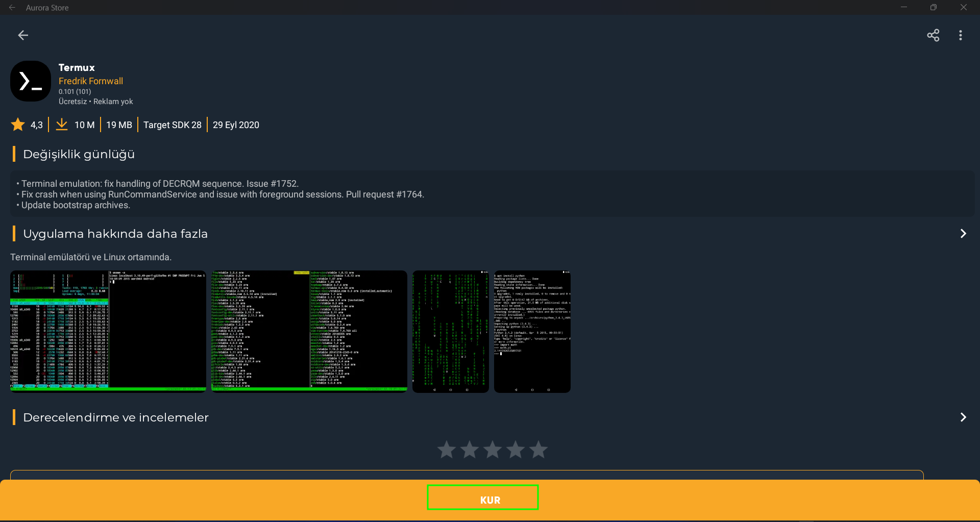Click the 10 M downloads value

pyautogui.click(x=85, y=125)
